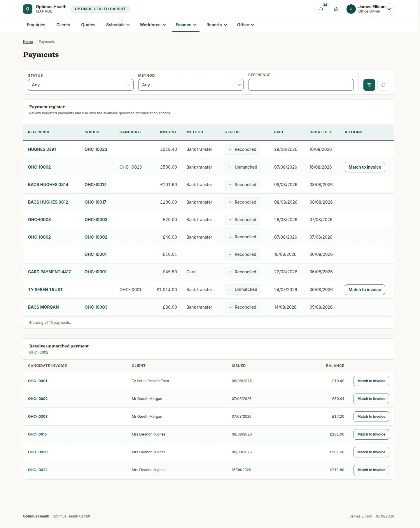The image size is (420, 528).
Task: Open payment CARD PAYMENT 4417
Action: click(49, 272)
